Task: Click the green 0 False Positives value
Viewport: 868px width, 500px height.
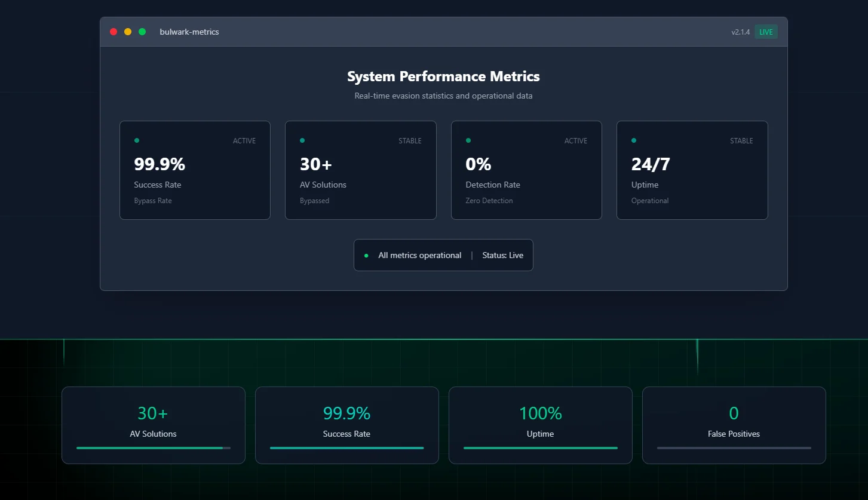Action: [x=734, y=413]
